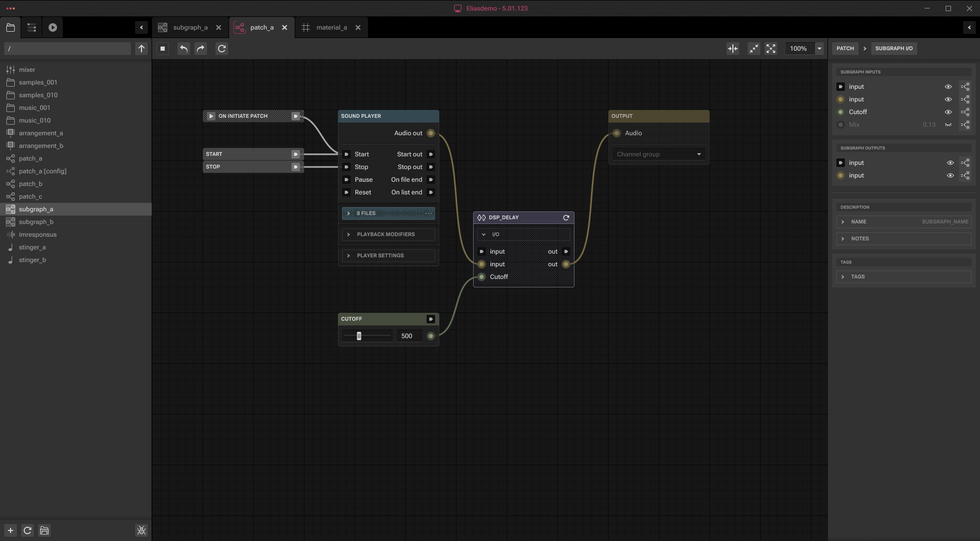Switch to the subgraph_a tab
980x541 pixels.
click(x=190, y=27)
